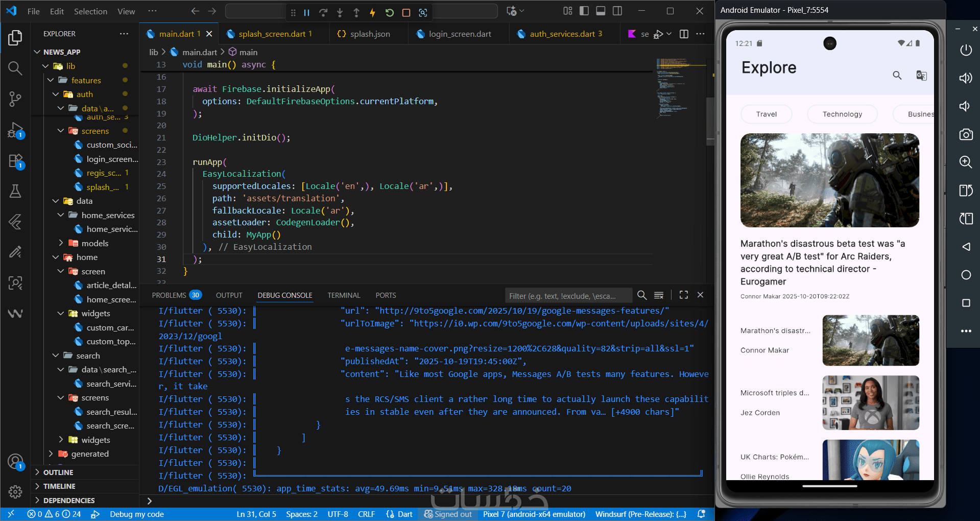Click the debug Hot Reload lightning icon

tap(372, 12)
